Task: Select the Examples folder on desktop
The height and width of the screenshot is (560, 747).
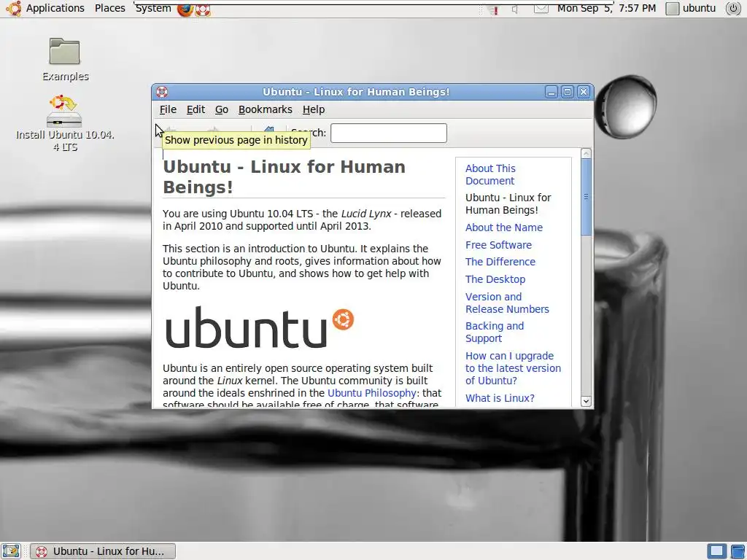Action: coord(65,60)
